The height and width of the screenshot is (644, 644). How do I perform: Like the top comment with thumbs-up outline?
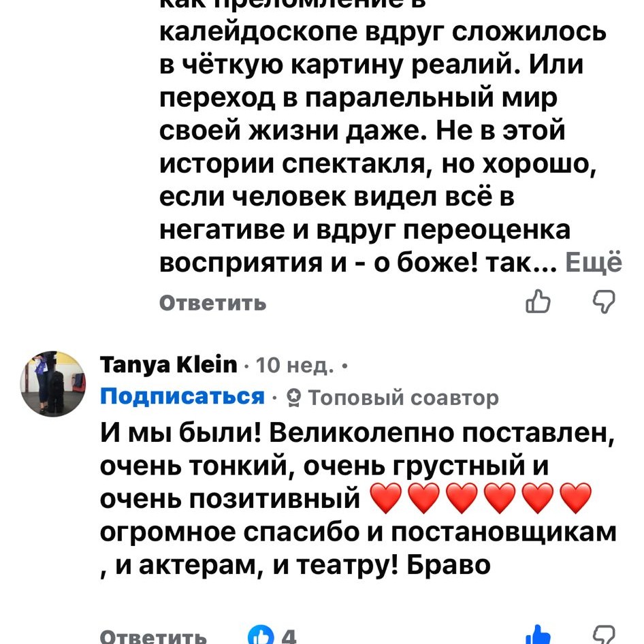(538, 302)
